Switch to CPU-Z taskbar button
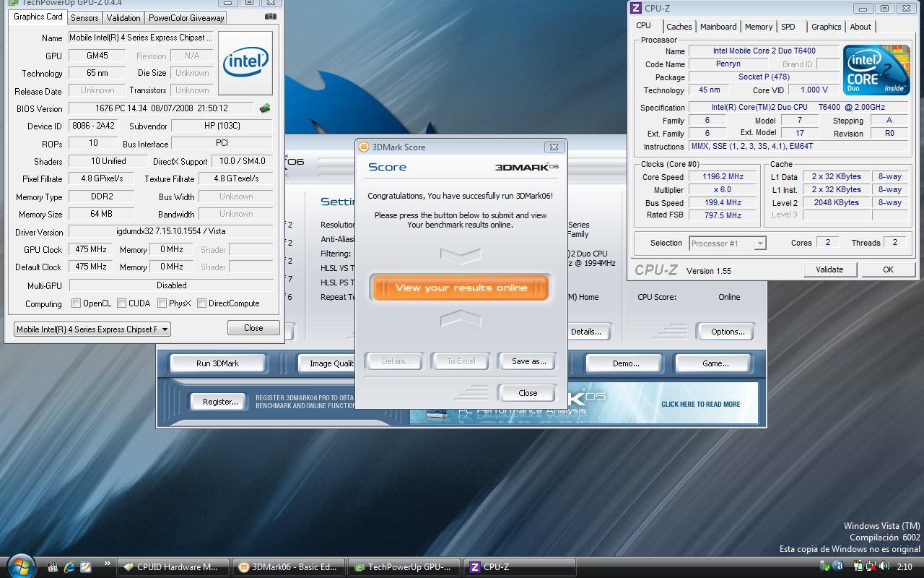 [x=520, y=567]
